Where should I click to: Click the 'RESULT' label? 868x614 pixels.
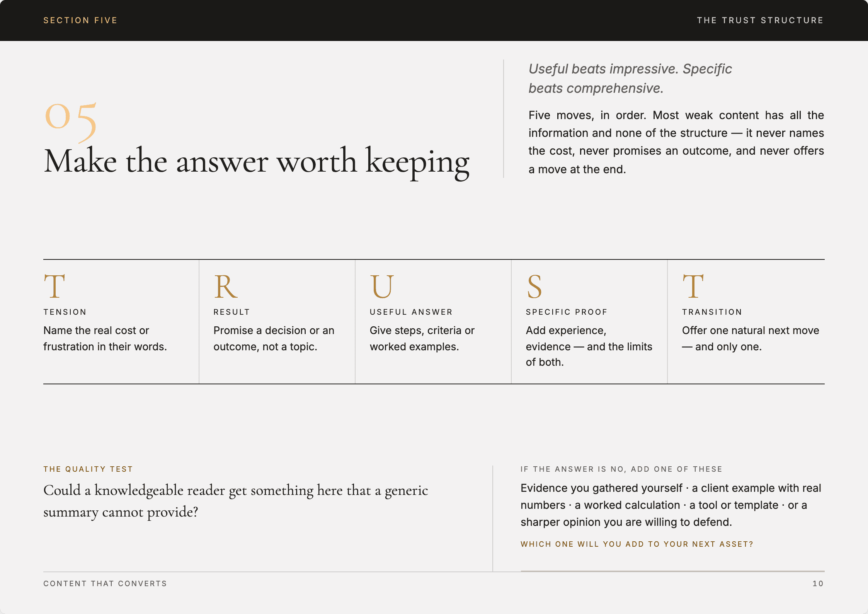(231, 312)
